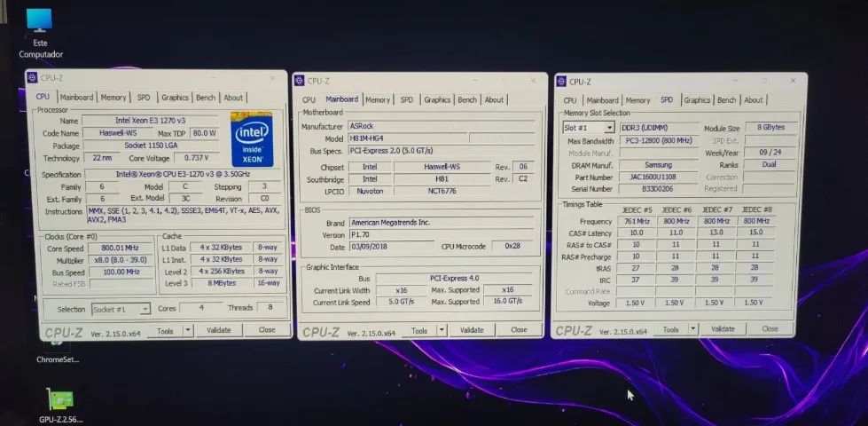Click the Core Speed 800.01 MHz field

pos(120,248)
